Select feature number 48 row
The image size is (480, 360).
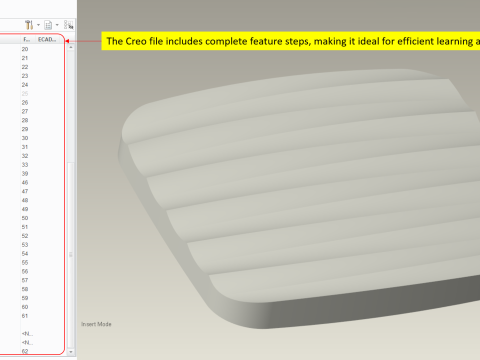[25, 200]
